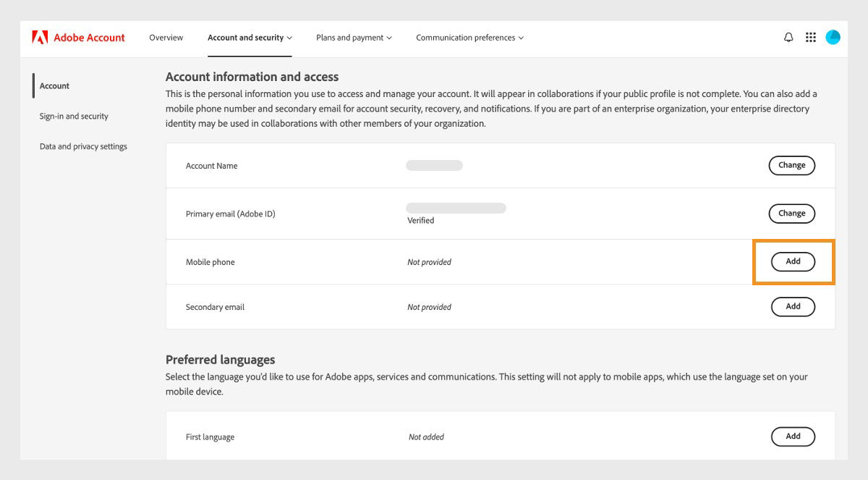Viewport: 868px width, 480px height.
Task: Open Sign-in and security section
Action: pyautogui.click(x=74, y=117)
